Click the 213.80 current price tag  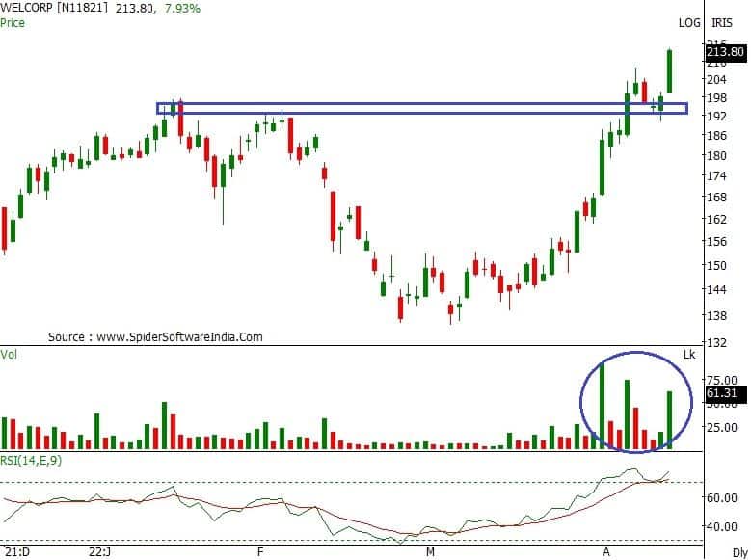click(723, 51)
